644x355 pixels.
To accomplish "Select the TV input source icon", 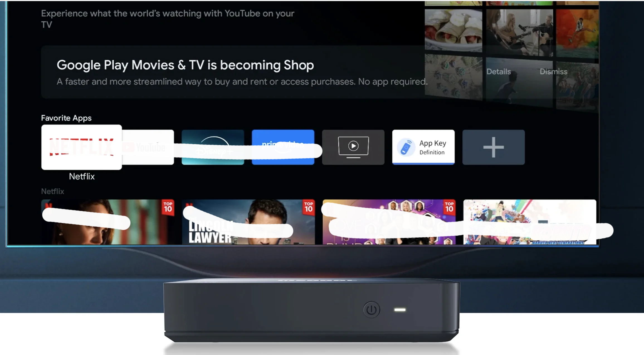I will point(353,146).
